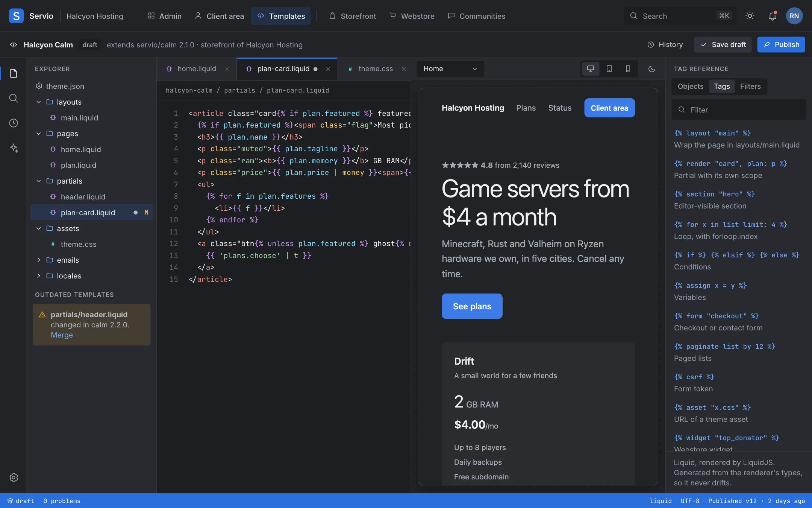812x508 pixels.
Task: Click the See plans preview button
Action: [472, 306]
